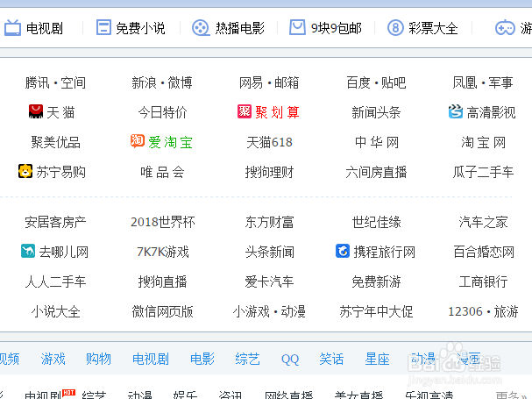Screen dimensions: 532x399
Task: Open the 腾讯·空间 link
Action: 55,82
